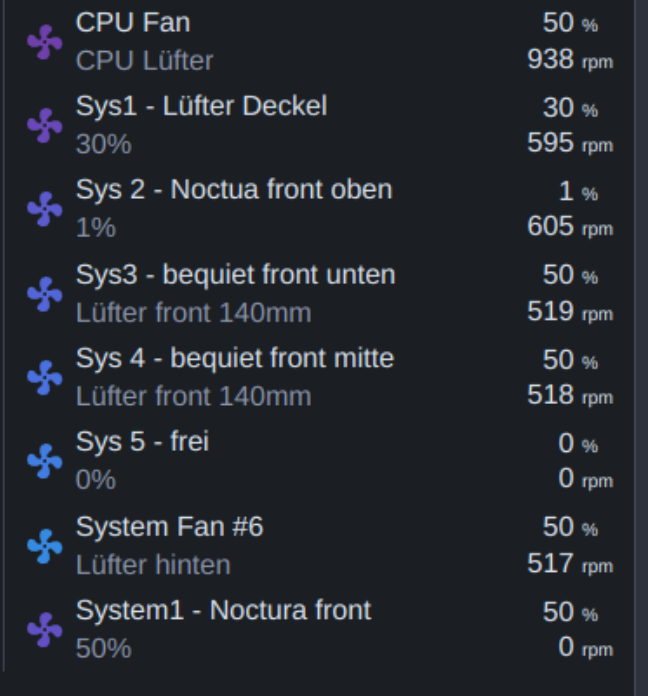Viewport: 648px width, 696px height.
Task: Click the Sys 4 bequiet front mitte fan icon
Action: click(x=44, y=377)
